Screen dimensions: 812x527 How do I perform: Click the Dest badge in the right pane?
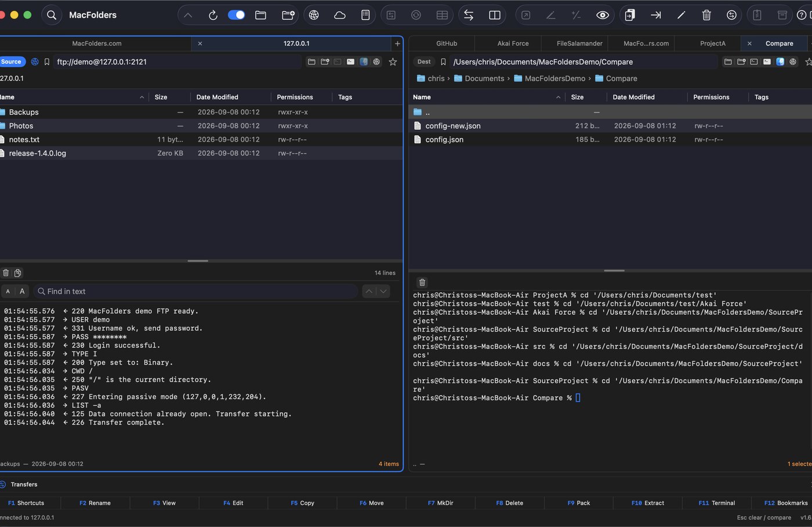tap(424, 61)
